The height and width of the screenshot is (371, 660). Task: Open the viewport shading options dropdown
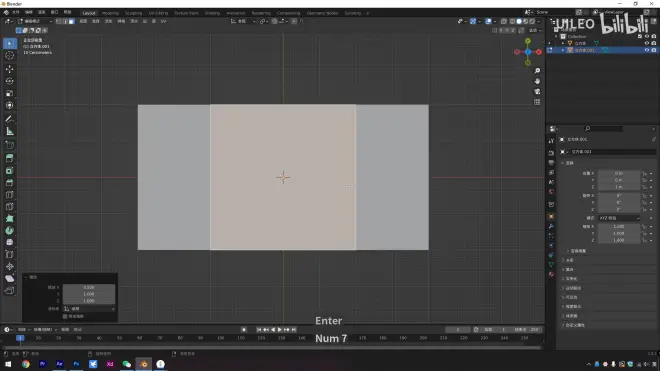click(x=538, y=21)
